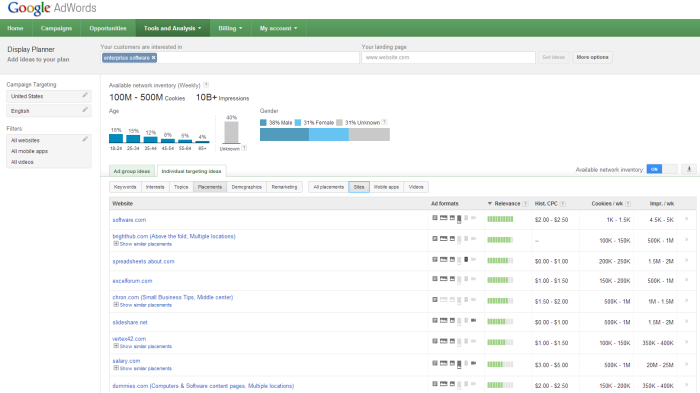This screenshot has height=393, width=700.
Task: Download the targeting ideas list
Action: pos(689,169)
